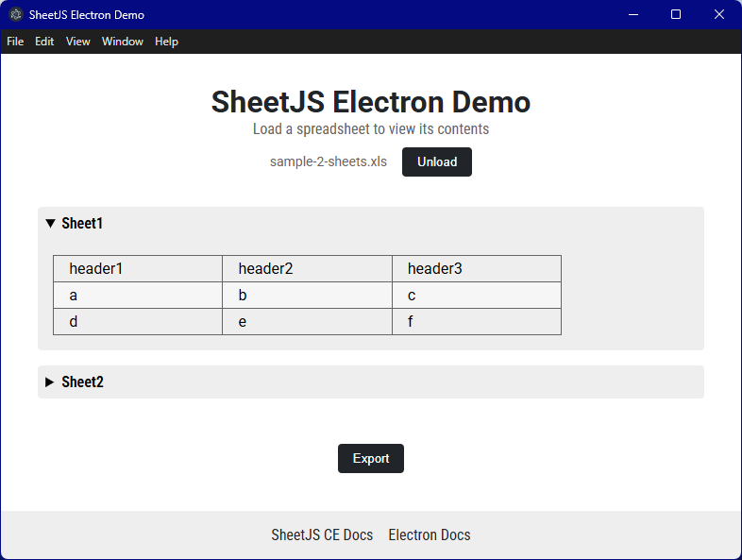
Task: Select the header3 table cell
Action: point(476,269)
